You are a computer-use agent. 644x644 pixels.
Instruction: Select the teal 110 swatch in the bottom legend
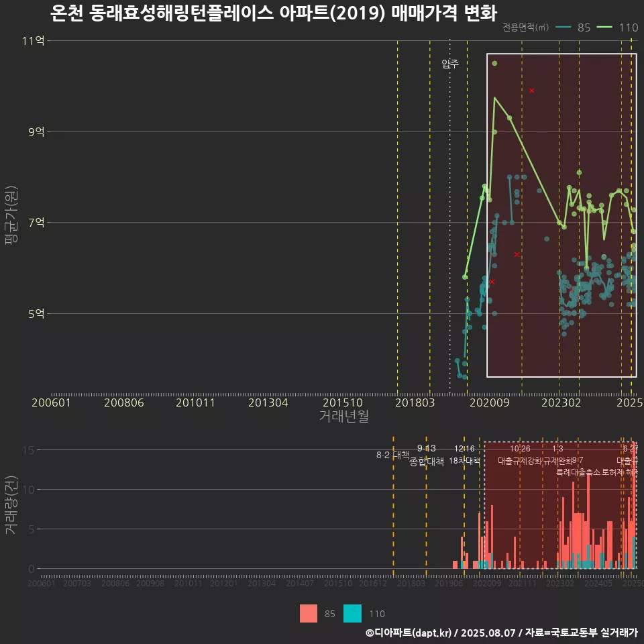(x=352, y=614)
